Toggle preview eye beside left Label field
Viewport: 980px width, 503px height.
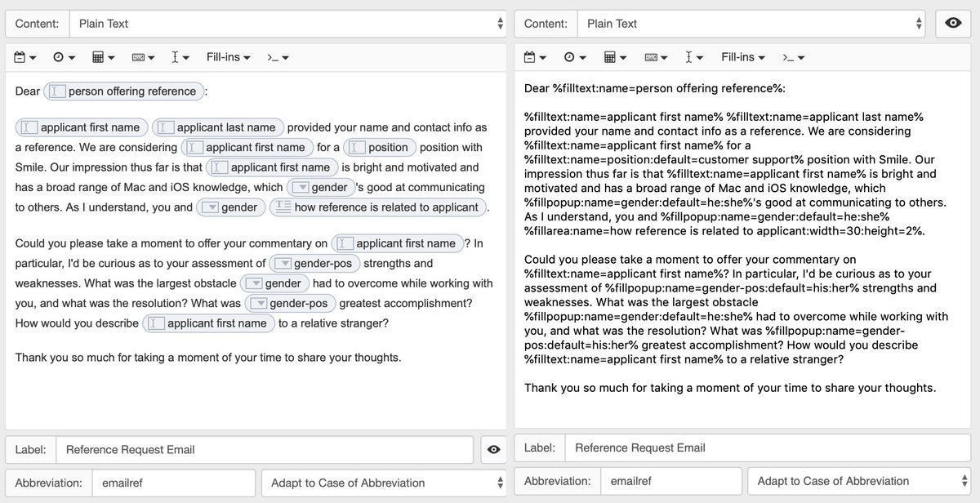492,449
